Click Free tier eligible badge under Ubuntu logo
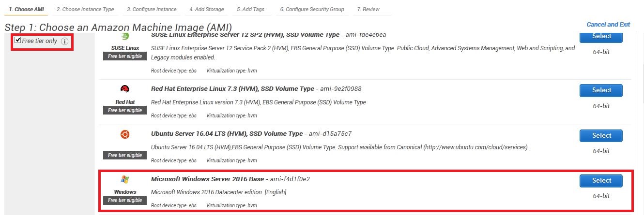Screen dimensions: 644x215 125,155
